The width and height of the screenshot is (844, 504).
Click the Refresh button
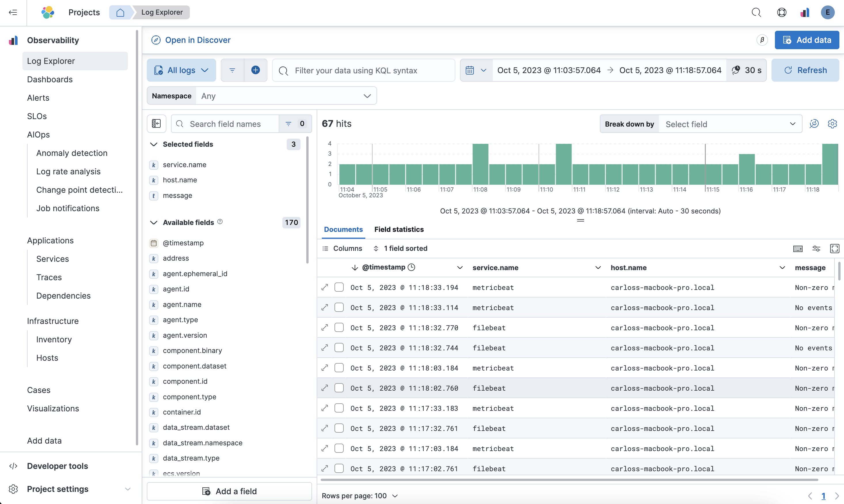pyautogui.click(x=805, y=70)
